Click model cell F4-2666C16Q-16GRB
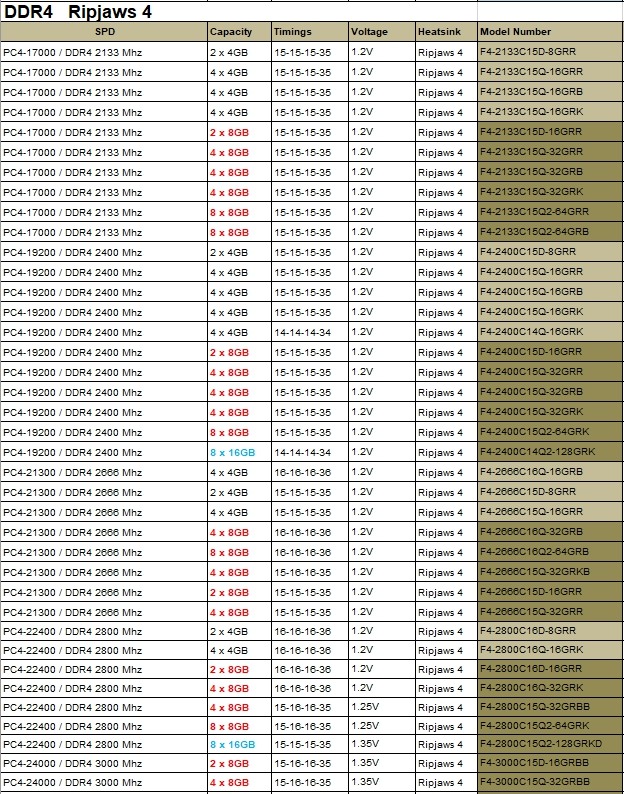This screenshot has width=624, height=794. click(550, 472)
